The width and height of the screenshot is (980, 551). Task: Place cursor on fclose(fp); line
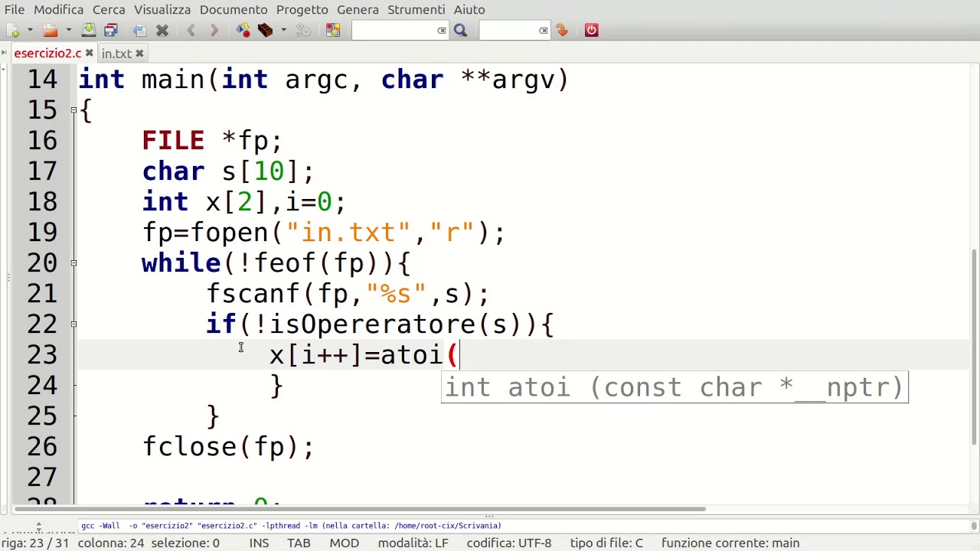click(x=228, y=447)
